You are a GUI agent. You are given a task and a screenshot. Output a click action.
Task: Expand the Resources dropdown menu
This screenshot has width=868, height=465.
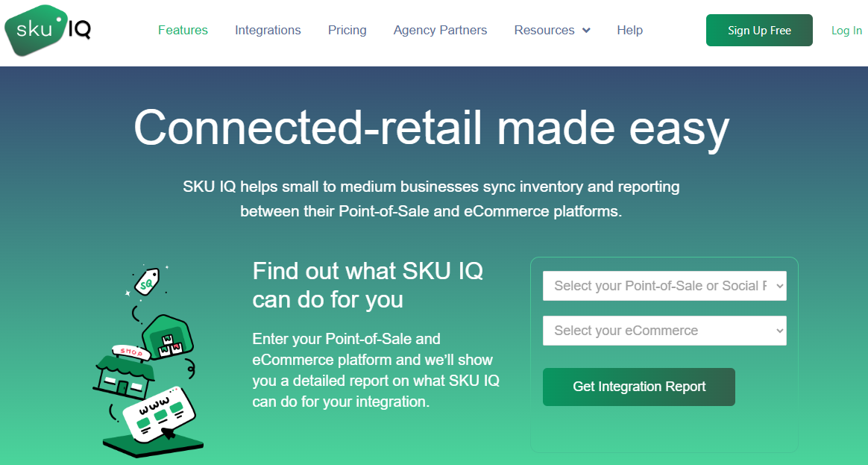coord(552,30)
